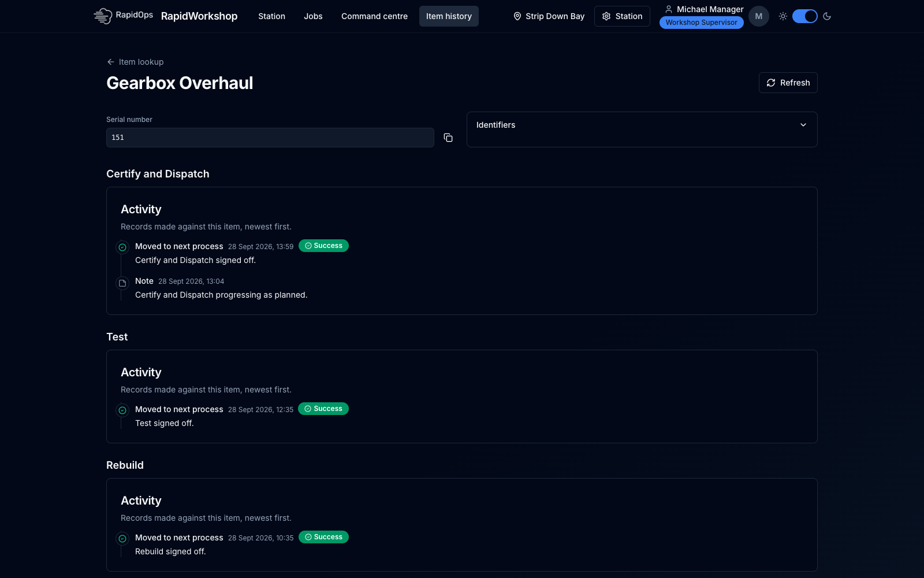
Task: Click the Rebuild section heading
Action: click(125, 465)
